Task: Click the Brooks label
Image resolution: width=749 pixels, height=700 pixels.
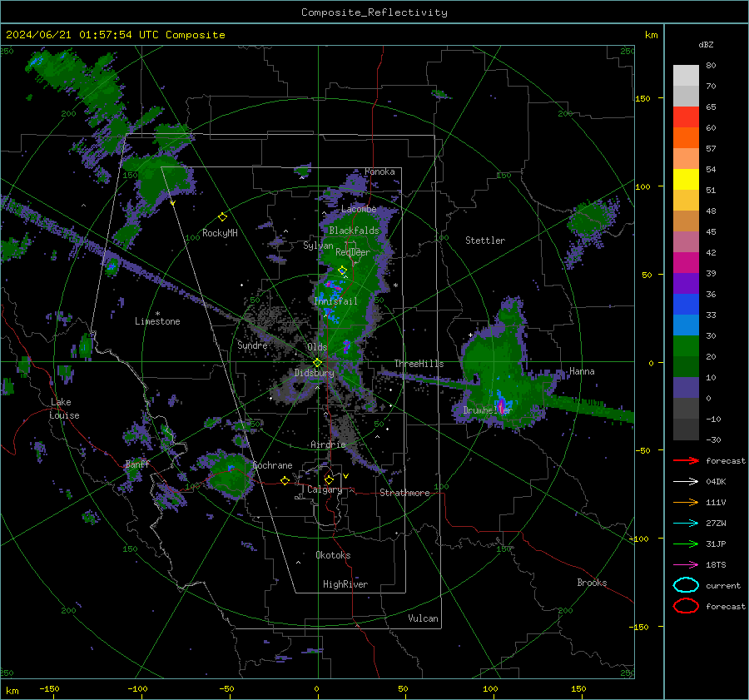Action: pos(592,583)
